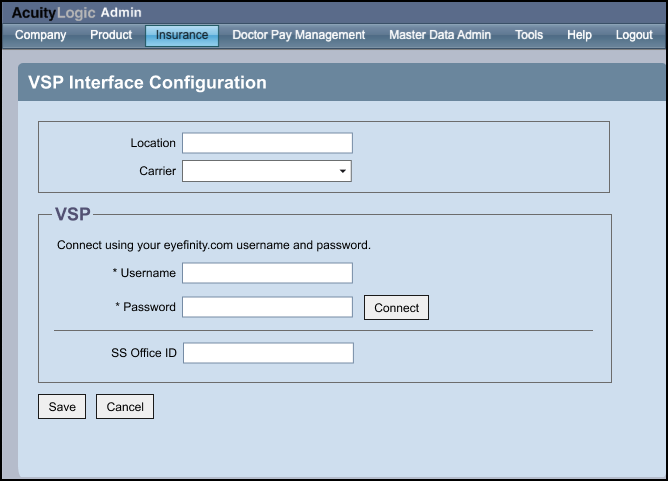The height and width of the screenshot is (481, 668).
Task: Open the Help menu
Action: point(579,35)
